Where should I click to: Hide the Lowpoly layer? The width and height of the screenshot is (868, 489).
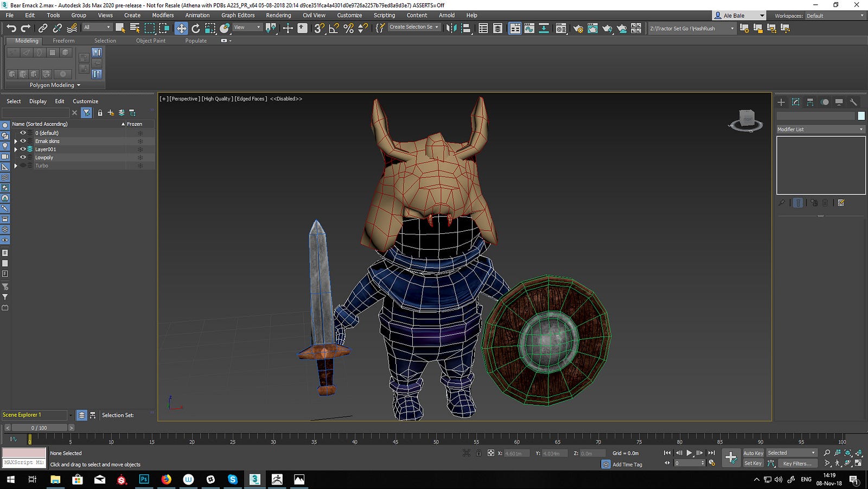click(x=23, y=157)
